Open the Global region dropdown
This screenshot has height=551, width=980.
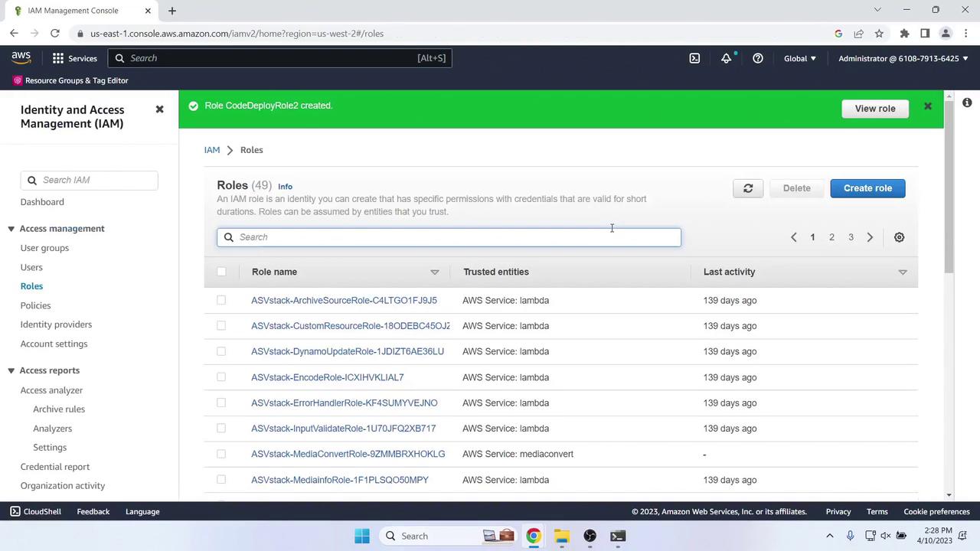[x=800, y=58]
